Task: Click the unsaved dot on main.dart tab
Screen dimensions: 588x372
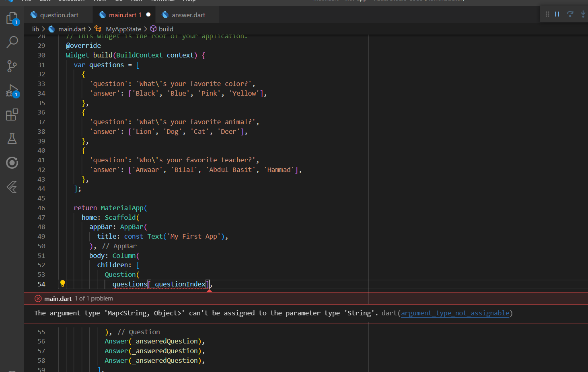Action: pos(148,14)
